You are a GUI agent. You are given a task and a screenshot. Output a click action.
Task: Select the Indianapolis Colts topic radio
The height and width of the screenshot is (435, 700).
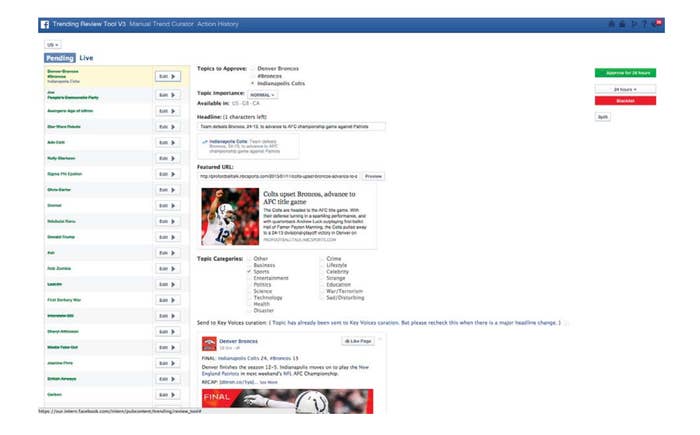(252, 84)
